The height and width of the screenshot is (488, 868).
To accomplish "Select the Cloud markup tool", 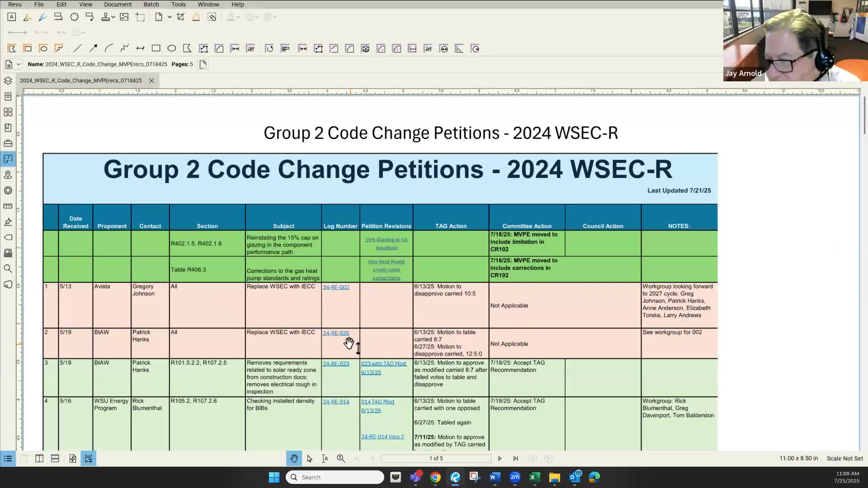I will [74, 17].
